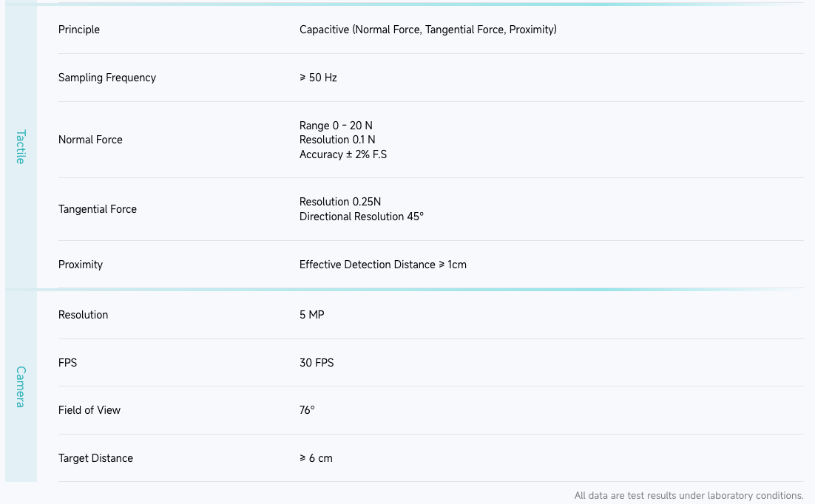Click the Effective Detection Distance value
Screen dimensions: 815x504
(x=383, y=265)
